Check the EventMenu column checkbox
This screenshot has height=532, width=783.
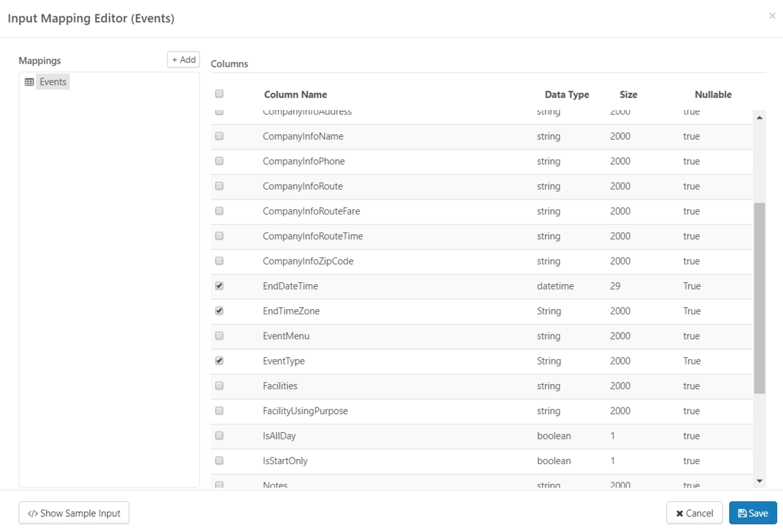pos(219,336)
